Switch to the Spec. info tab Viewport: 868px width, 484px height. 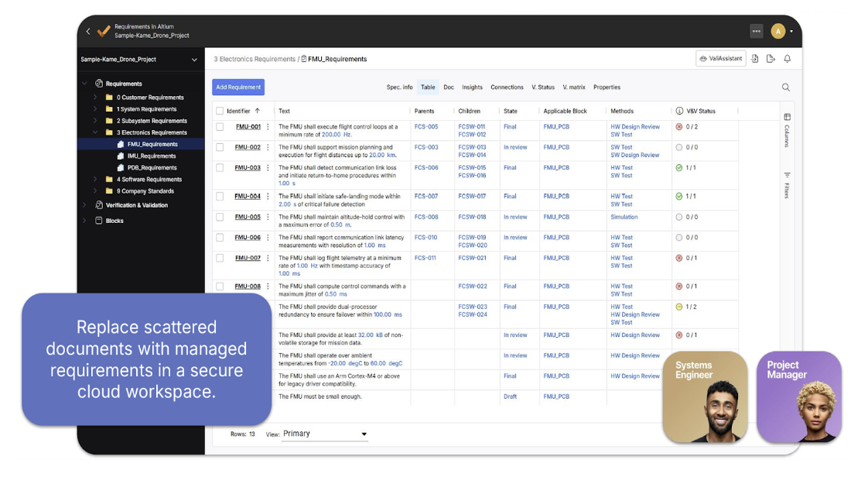(x=399, y=87)
